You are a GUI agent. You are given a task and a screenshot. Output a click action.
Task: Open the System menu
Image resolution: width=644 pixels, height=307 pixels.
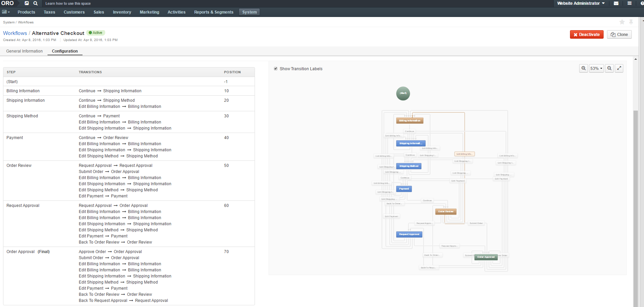point(250,12)
